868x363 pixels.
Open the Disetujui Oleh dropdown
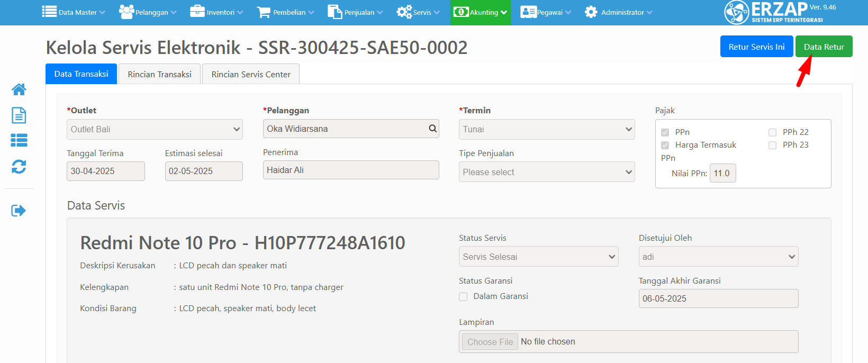tap(718, 257)
